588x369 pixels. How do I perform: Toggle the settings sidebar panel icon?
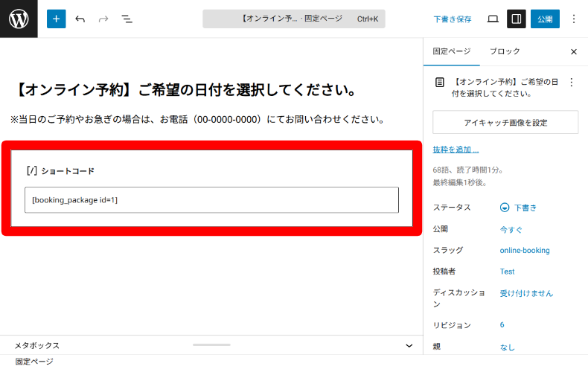pos(517,19)
